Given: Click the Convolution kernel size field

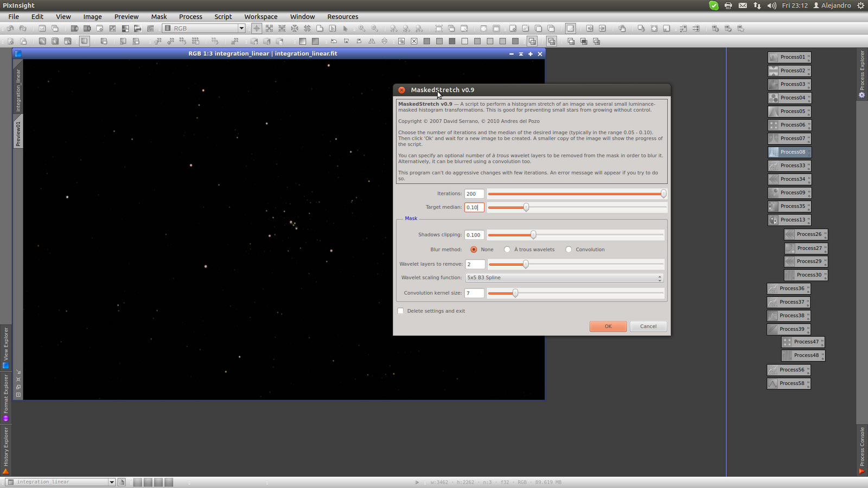Looking at the screenshot, I should coord(474,293).
